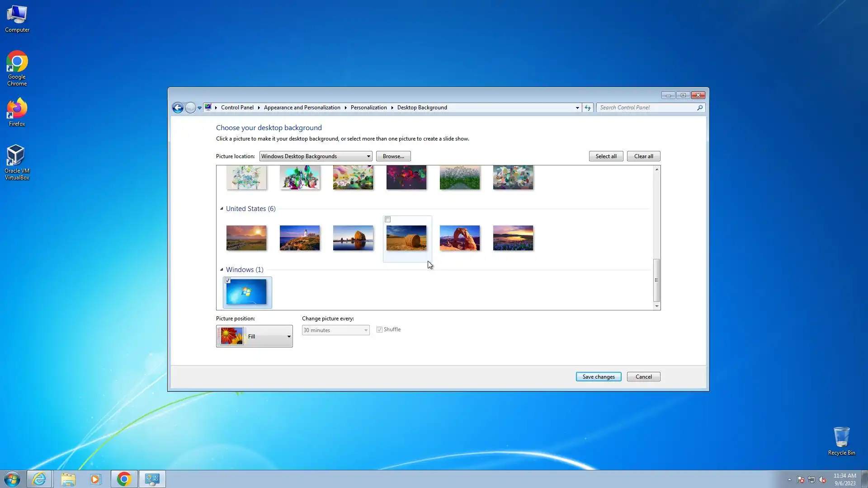
Task: Toggle the Shuffle checkbox
Action: (x=380, y=329)
